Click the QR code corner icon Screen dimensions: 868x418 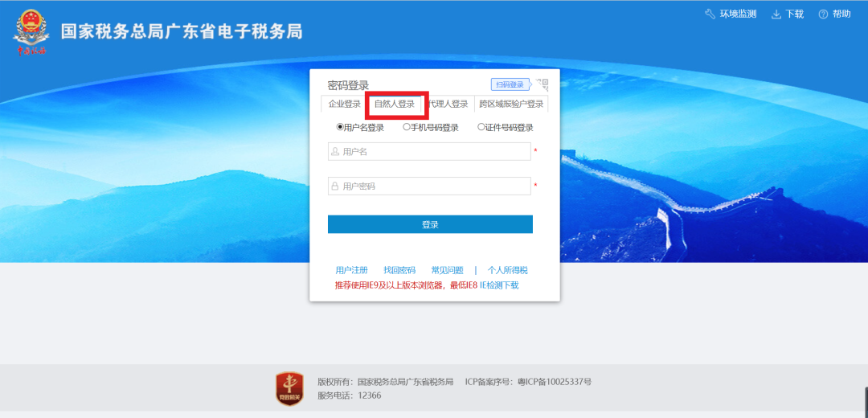point(542,84)
